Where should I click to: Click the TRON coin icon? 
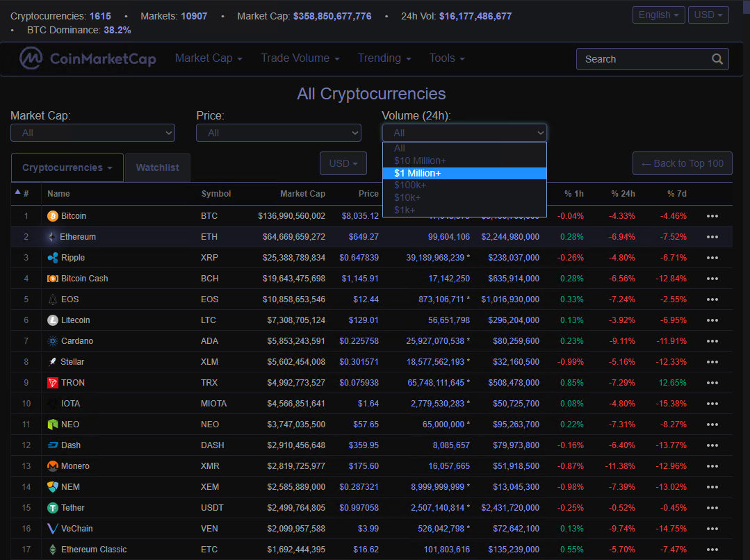pos(53,383)
